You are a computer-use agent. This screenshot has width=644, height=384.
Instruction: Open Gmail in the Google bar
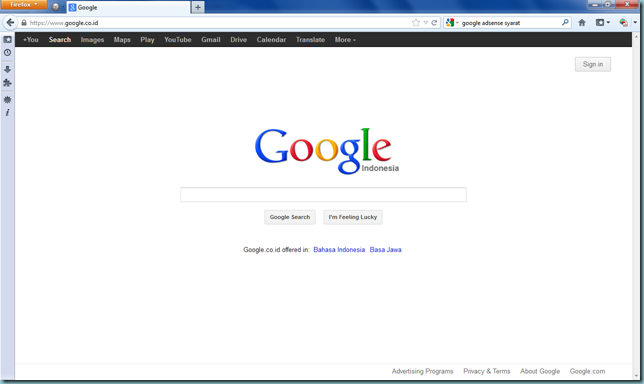(211, 40)
